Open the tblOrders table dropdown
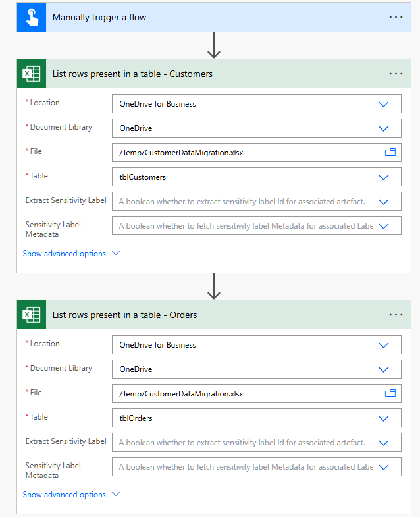 coord(384,418)
